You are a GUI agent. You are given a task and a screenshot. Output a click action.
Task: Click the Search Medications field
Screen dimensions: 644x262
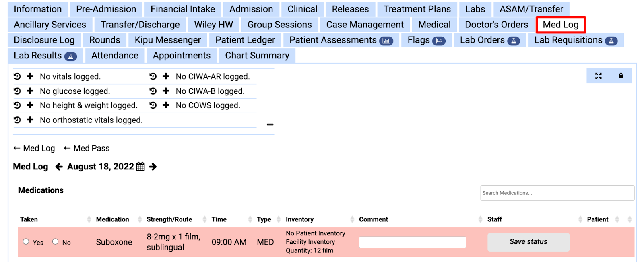[x=557, y=193]
